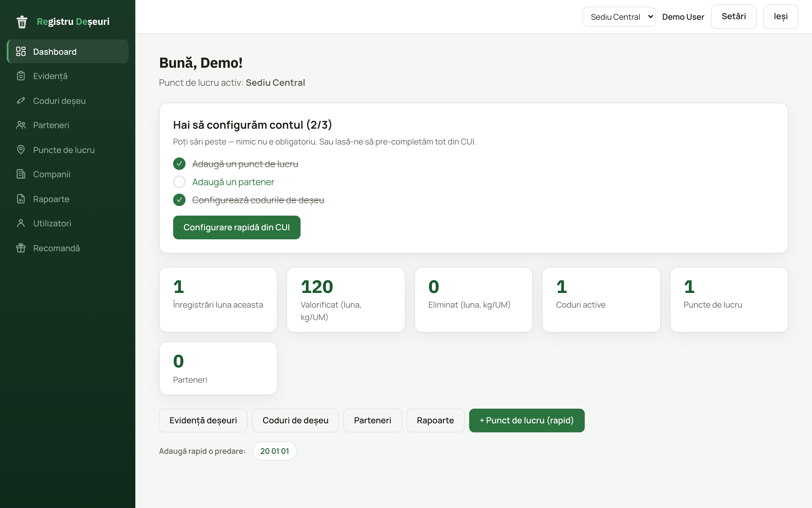Click the Evidență clipboard icon
Screen dimensions: 812x508
click(x=21, y=76)
